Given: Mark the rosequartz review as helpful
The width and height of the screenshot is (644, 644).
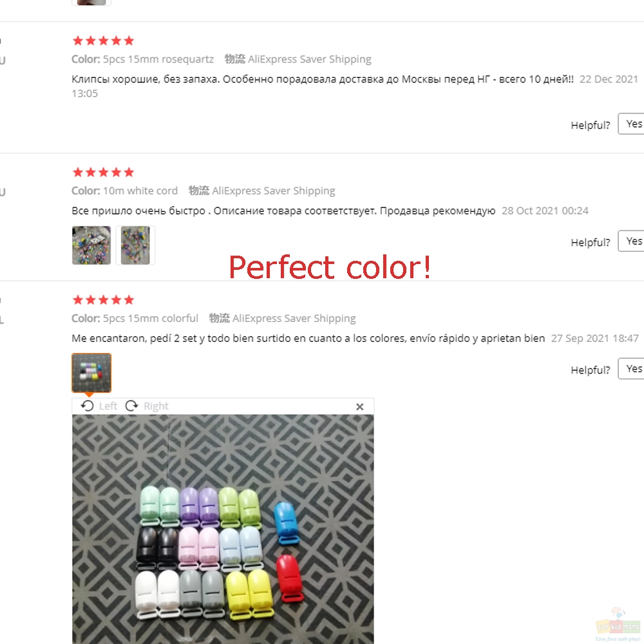Looking at the screenshot, I should [631, 124].
